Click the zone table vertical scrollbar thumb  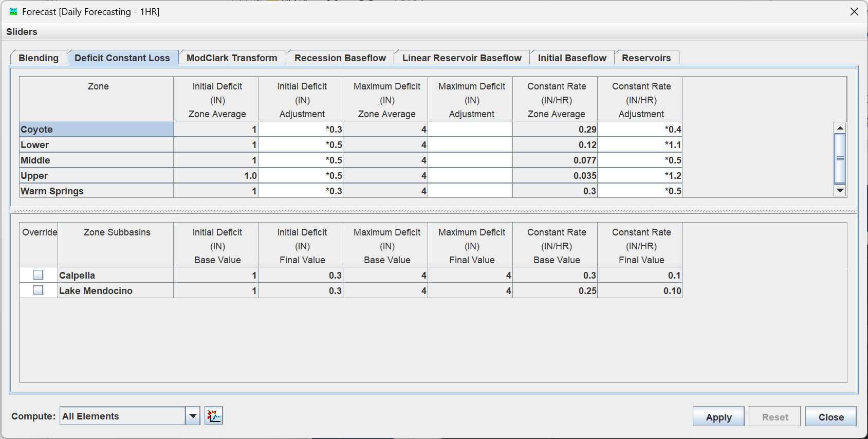pos(840,158)
